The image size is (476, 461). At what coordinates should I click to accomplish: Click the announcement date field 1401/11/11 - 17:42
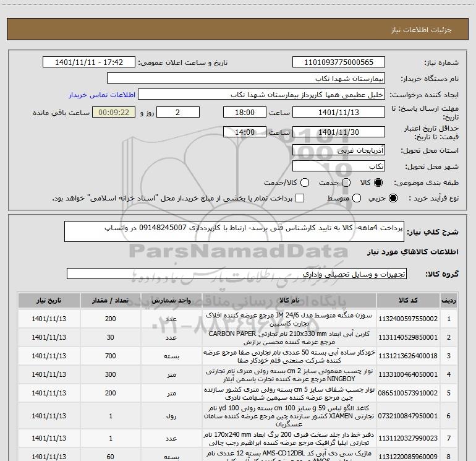(89, 62)
